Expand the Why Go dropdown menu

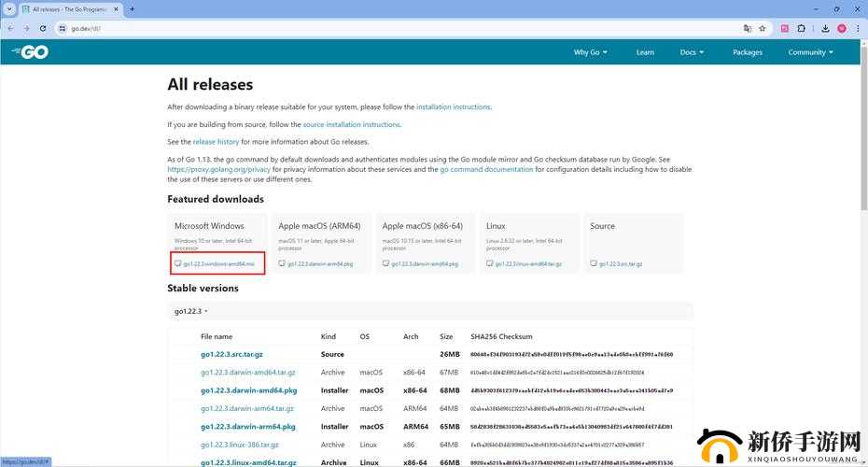590,52
